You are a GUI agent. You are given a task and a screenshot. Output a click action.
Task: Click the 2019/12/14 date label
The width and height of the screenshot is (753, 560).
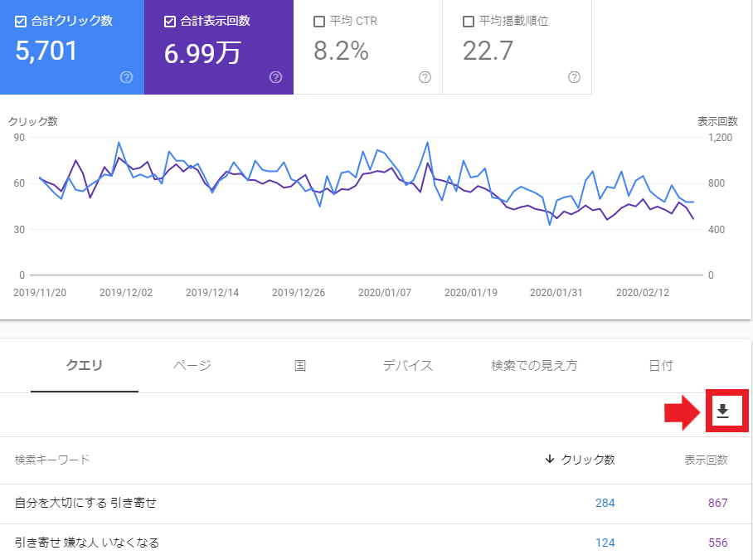(212, 293)
